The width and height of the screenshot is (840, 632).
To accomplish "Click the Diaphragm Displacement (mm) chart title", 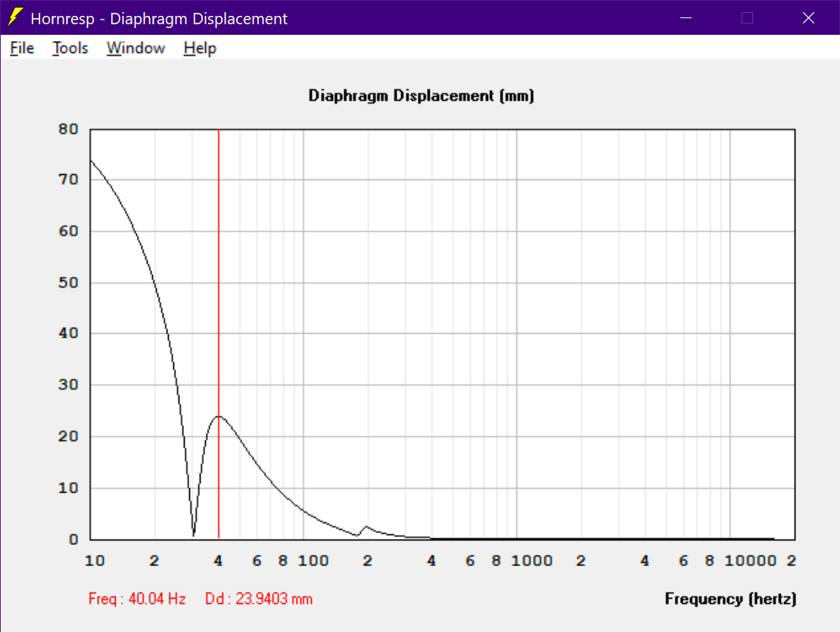I will coord(421,96).
